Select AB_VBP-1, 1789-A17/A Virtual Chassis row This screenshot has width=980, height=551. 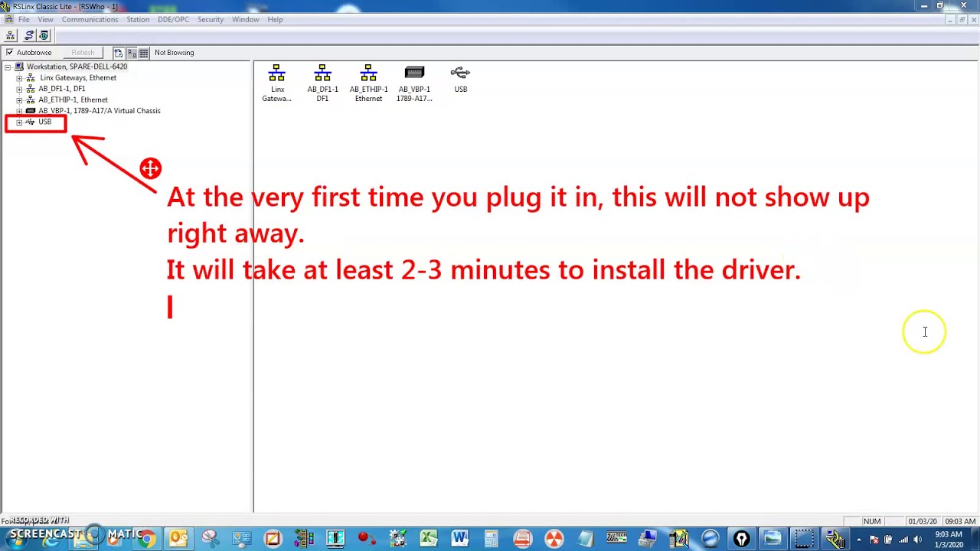(x=99, y=111)
